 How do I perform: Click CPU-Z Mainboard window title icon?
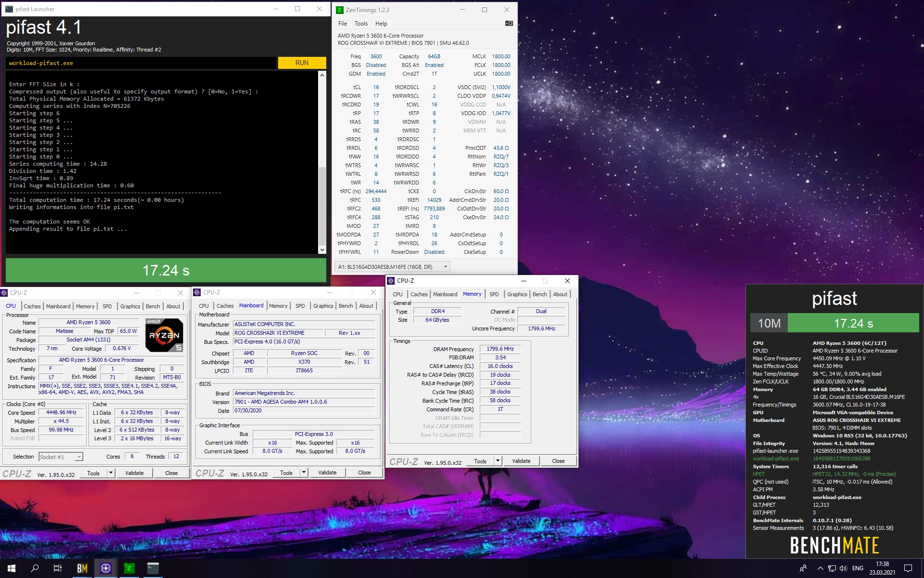tap(197, 292)
